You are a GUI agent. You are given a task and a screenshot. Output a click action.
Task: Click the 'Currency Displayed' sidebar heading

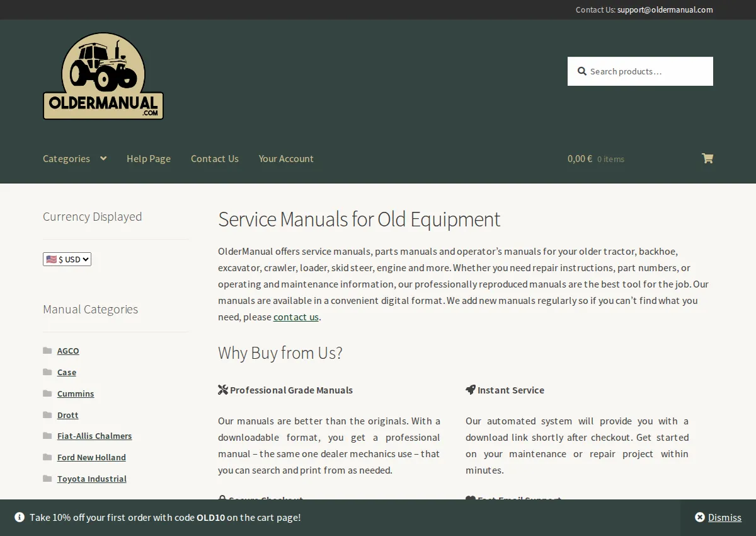(92, 216)
